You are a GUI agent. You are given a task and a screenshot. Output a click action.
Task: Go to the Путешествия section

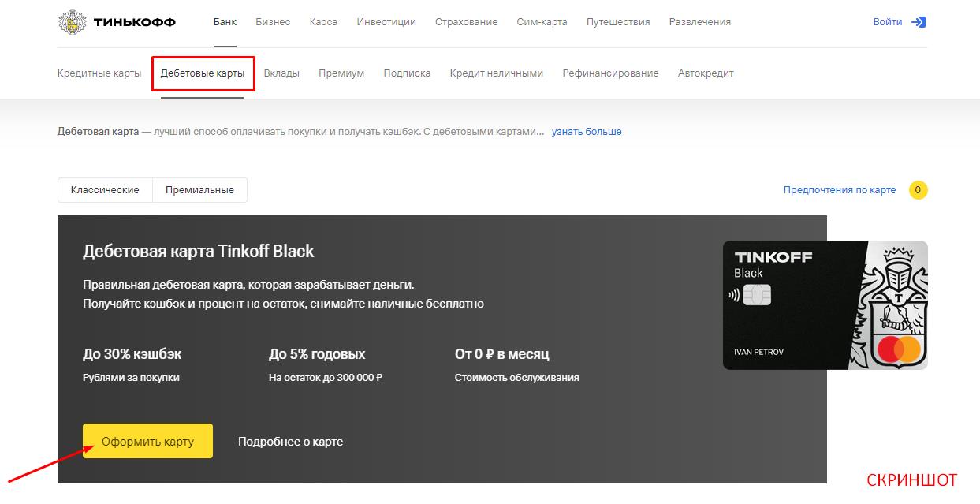pyautogui.click(x=618, y=22)
